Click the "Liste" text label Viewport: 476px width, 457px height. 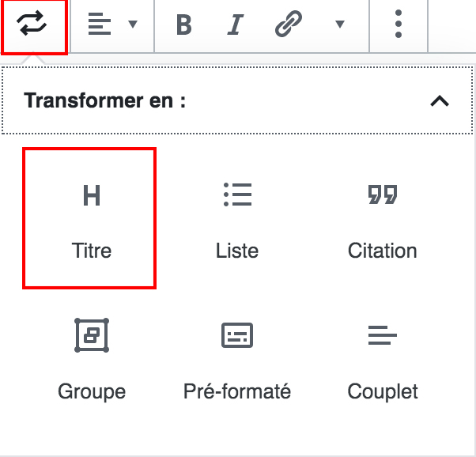(237, 251)
